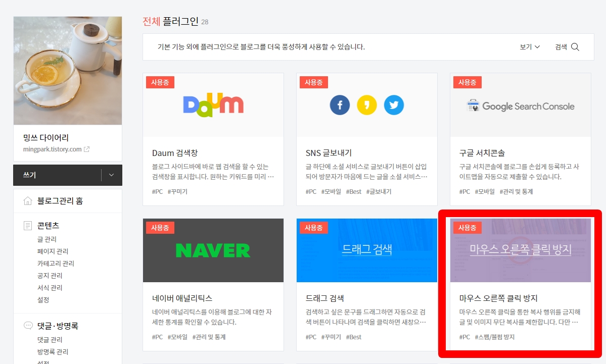Click the 전체 플러그인 heading
Screen dimensions: 606x364
[x=170, y=21]
